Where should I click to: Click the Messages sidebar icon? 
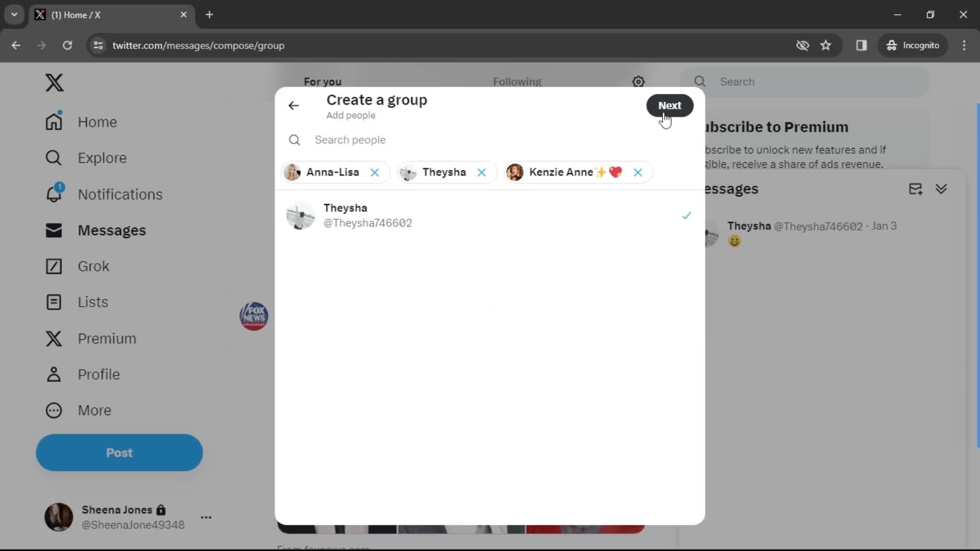click(x=53, y=230)
